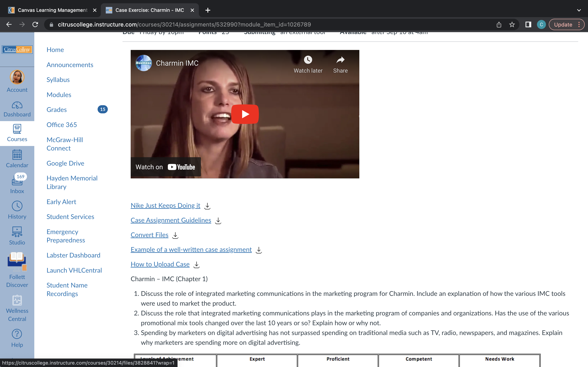Open the Modules course navigation item
The width and height of the screenshot is (588, 367).
[59, 95]
